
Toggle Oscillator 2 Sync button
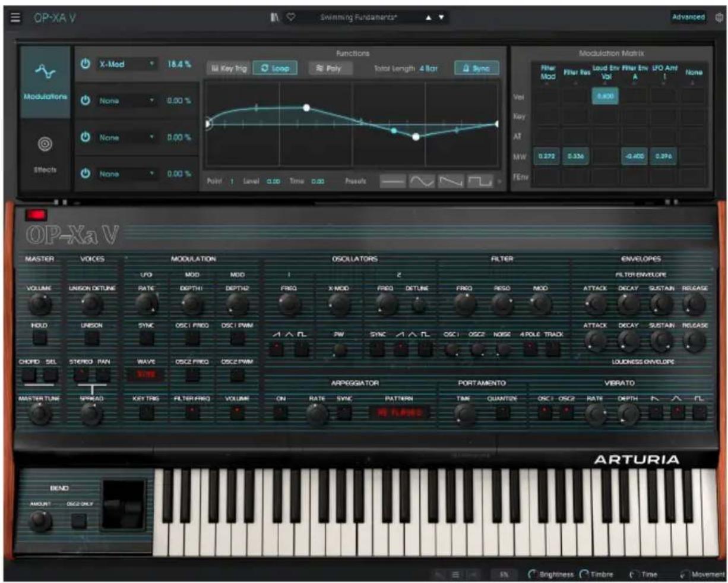point(378,348)
